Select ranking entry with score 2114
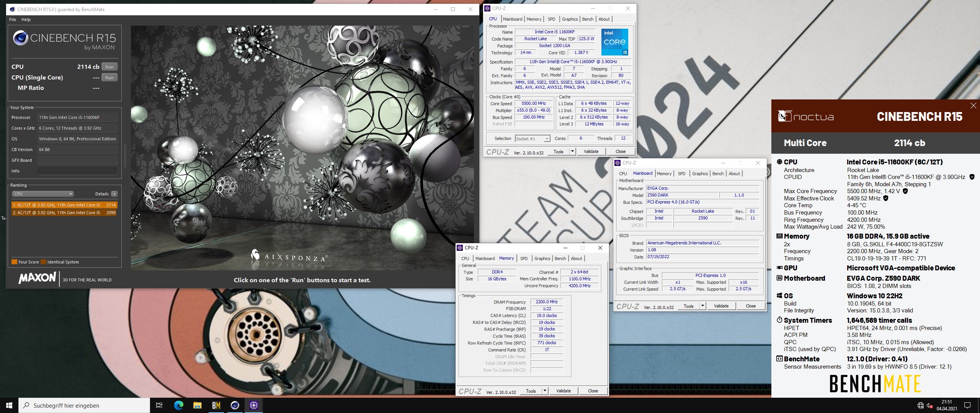This screenshot has height=413, width=980. [x=64, y=205]
